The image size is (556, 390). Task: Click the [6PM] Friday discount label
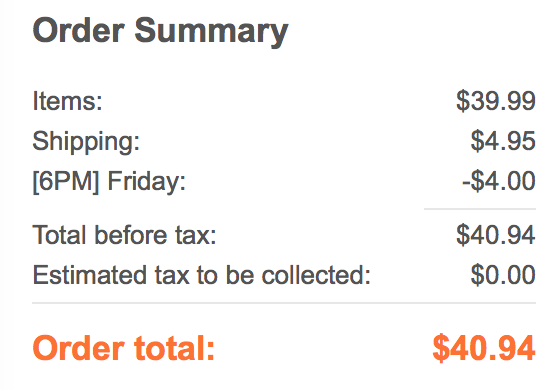coord(109,182)
